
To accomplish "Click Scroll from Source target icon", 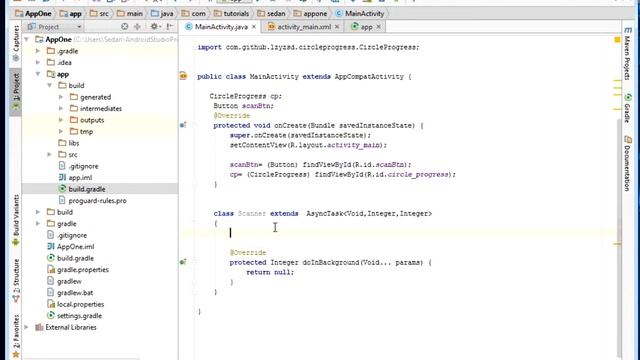I will tap(124, 27).
